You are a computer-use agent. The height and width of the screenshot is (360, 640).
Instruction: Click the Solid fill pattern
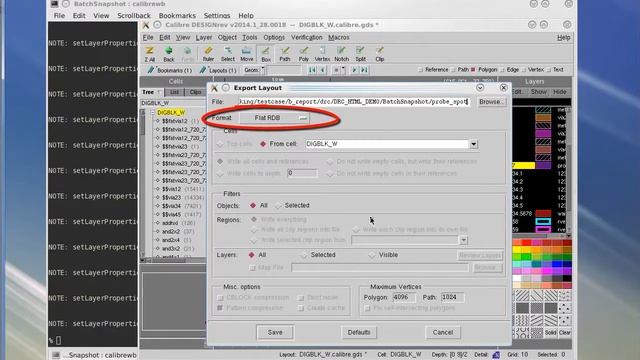point(550,333)
